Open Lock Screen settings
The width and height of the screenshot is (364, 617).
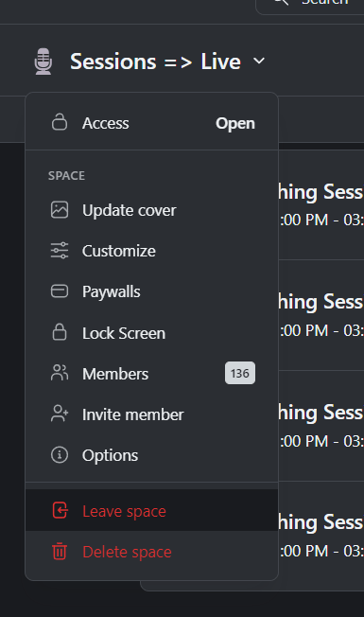(x=151, y=333)
